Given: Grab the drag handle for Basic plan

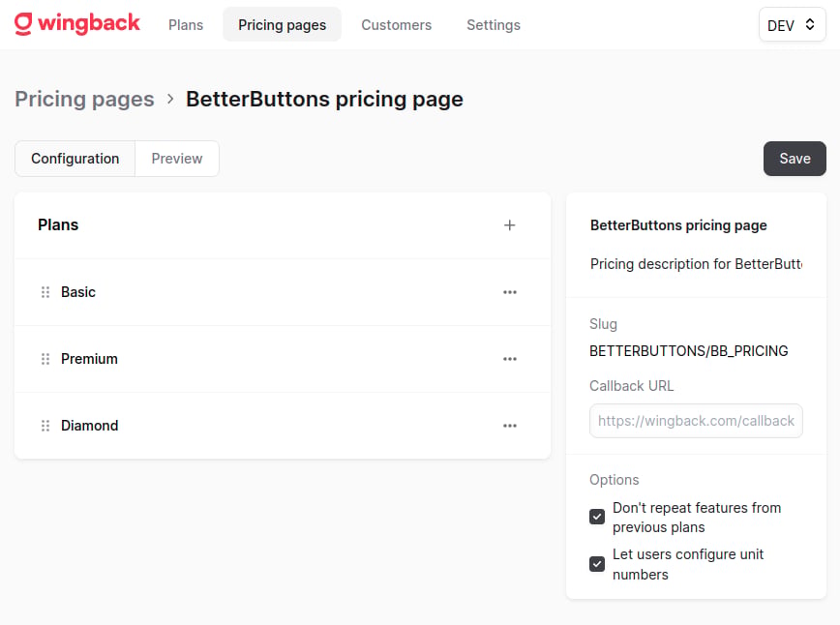Looking at the screenshot, I should (x=45, y=292).
